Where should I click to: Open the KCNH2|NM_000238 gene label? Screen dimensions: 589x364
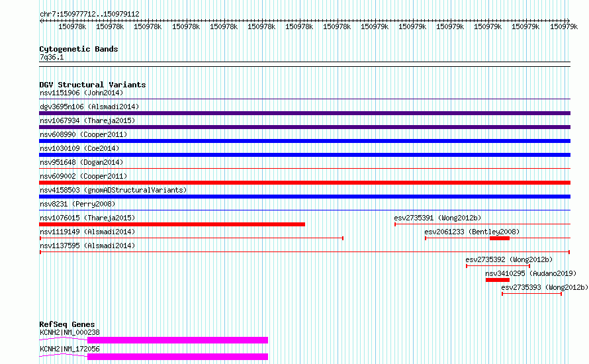[70, 332]
